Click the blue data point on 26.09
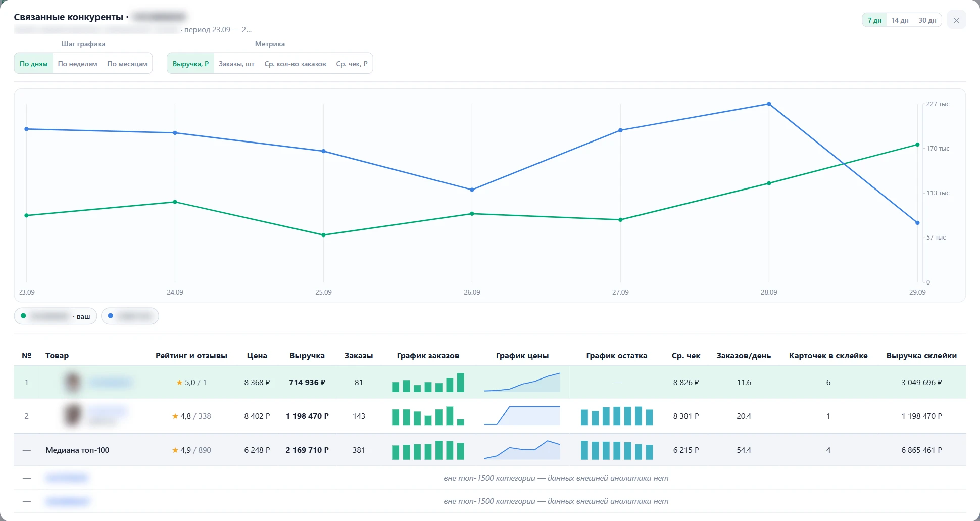Screen dimensions: 980x521 (472, 190)
